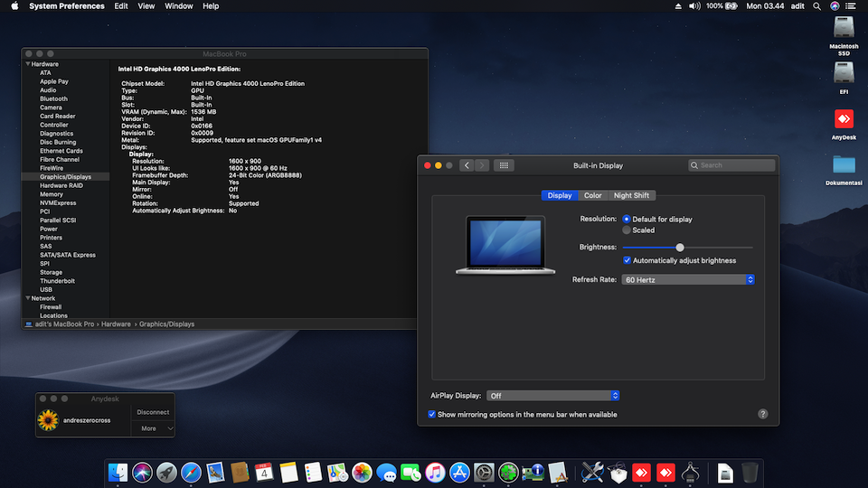Select Bluetooth in Hardware list
Viewport: 868px width, 488px height.
53,99
